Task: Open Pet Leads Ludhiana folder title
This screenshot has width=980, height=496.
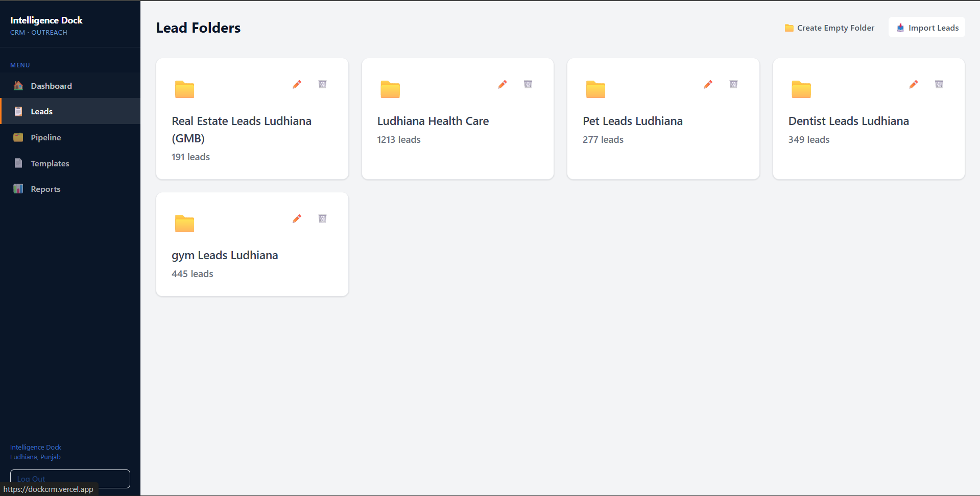Action: point(633,121)
